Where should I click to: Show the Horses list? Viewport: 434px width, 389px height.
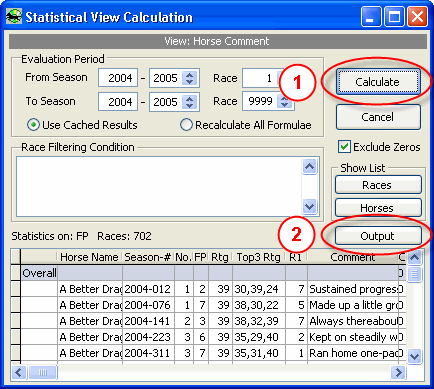tap(378, 208)
